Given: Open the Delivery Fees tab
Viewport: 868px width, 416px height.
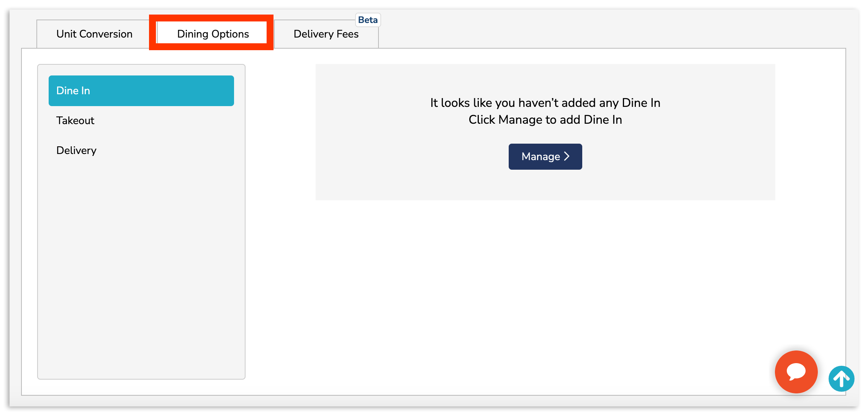Looking at the screenshot, I should pos(325,34).
